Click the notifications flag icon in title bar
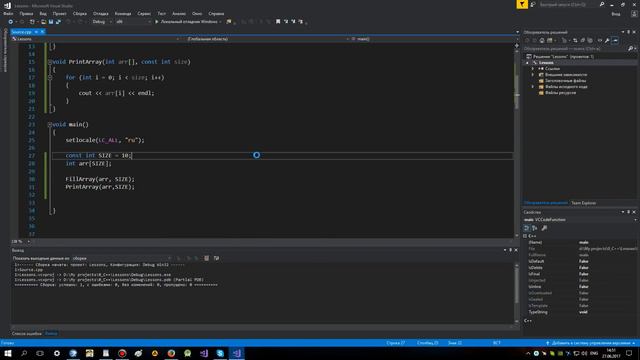Viewport: 640px width, 360px height. pyautogui.click(x=522, y=4)
